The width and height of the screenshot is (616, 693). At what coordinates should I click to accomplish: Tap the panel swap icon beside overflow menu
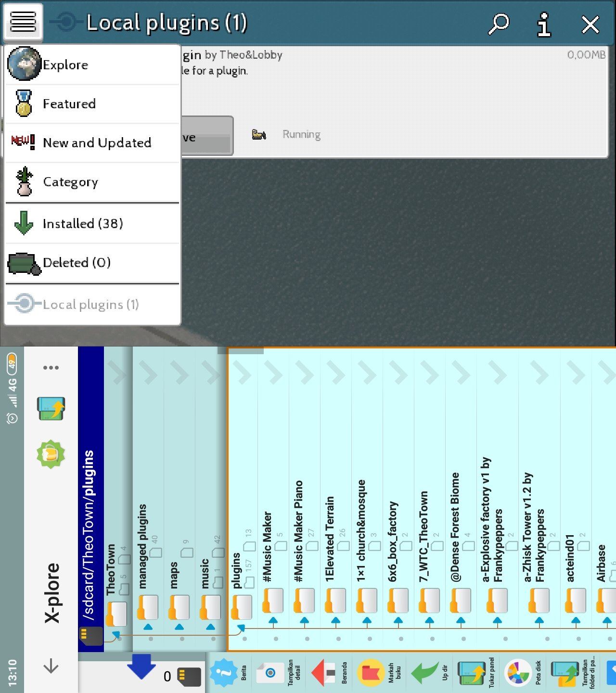[x=51, y=408]
